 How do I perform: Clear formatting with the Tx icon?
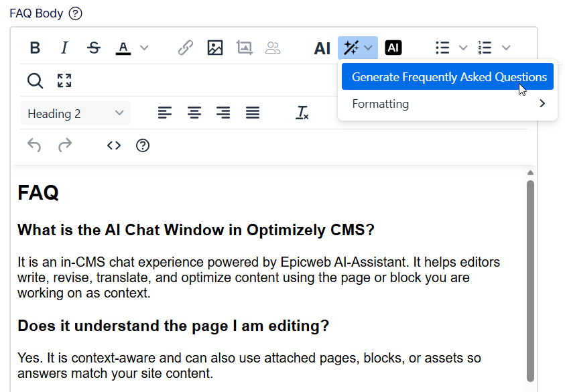tap(302, 113)
